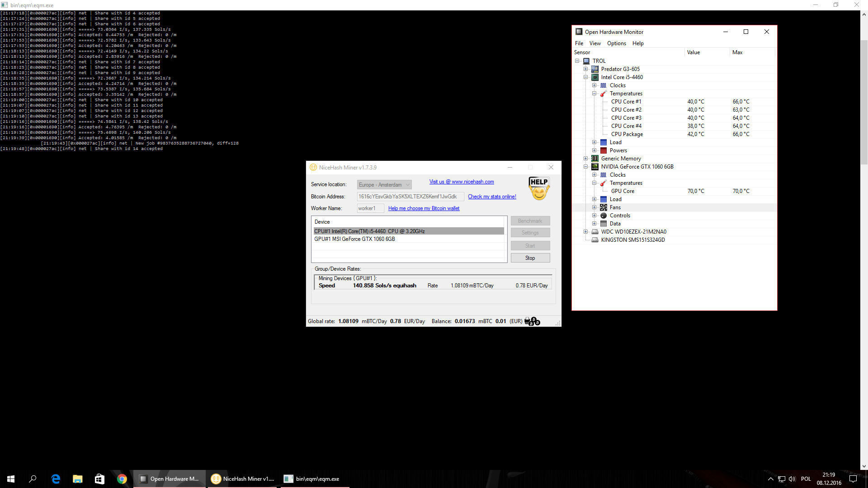Click the CPU Load icon
868x488 pixels.
coord(604,142)
